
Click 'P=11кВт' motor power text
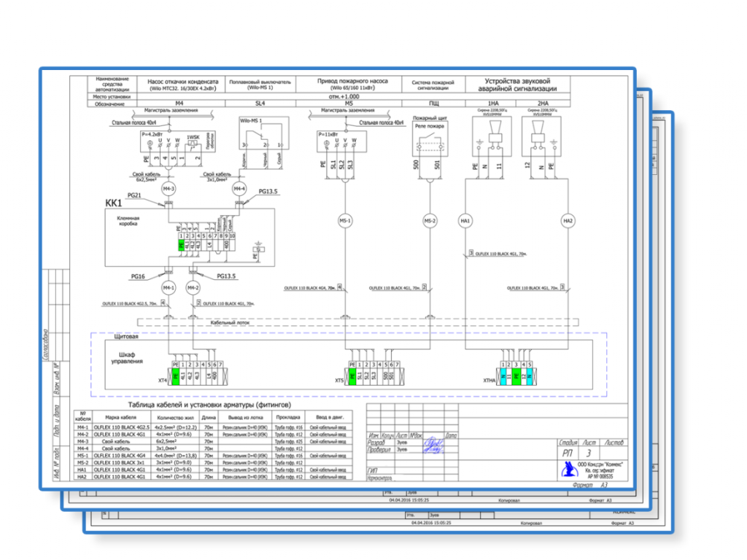pos(328,134)
